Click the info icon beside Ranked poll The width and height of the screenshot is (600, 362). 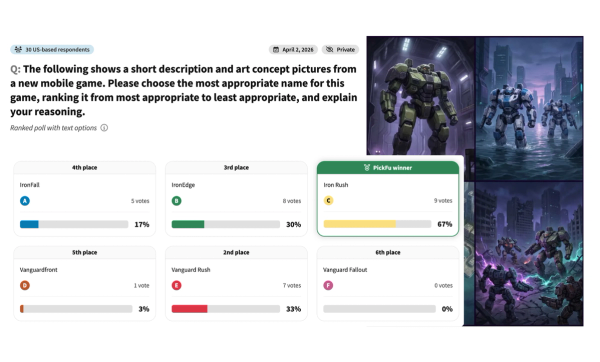point(104,128)
